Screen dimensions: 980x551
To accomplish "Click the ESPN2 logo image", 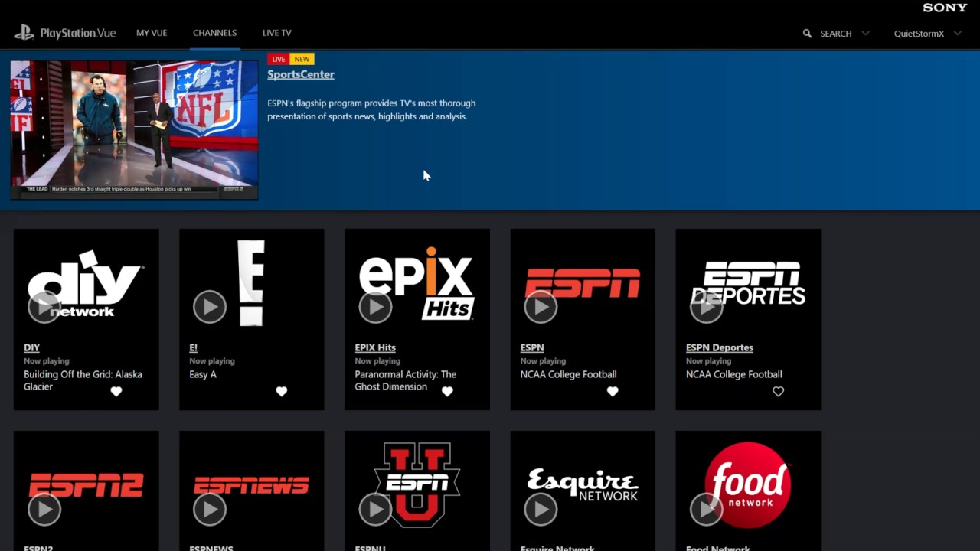I will pos(86,485).
